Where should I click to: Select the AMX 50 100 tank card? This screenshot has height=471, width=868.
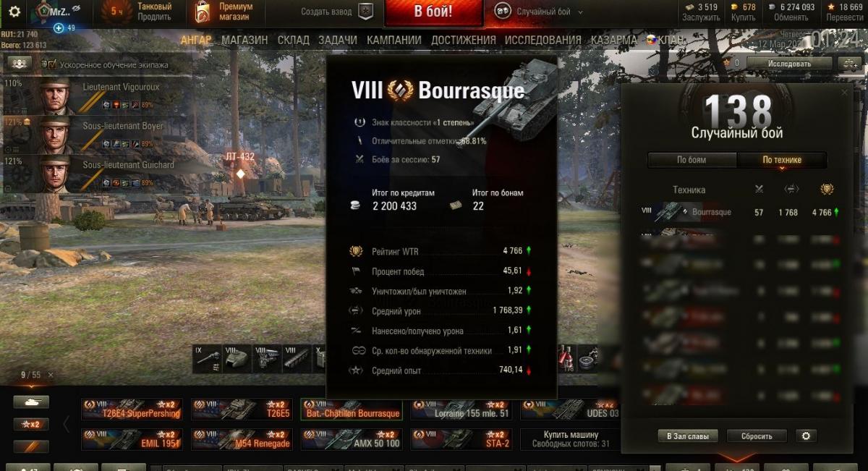click(354, 439)
